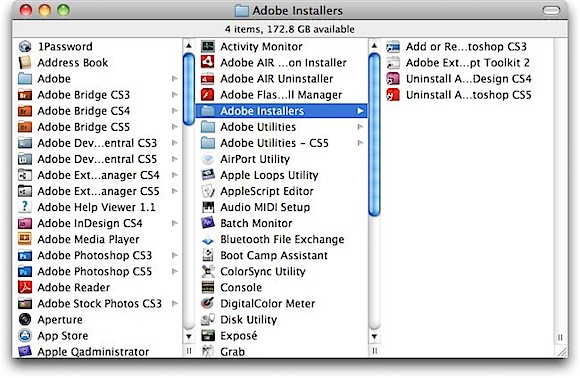Click the Uninstall A...Design CS4 icon
This screenshot has width=580, height=378.
393,78
